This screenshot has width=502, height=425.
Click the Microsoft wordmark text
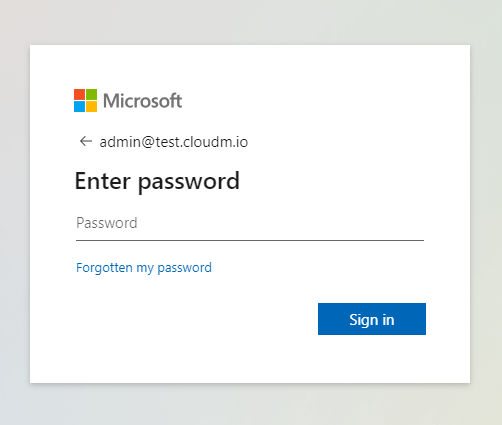click(142, 101)
